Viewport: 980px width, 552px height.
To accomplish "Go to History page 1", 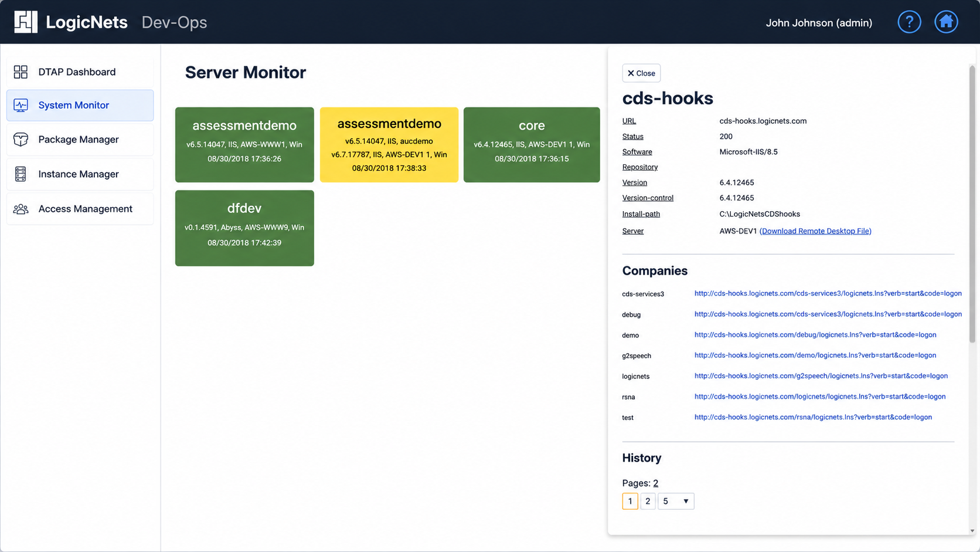I will pyautogui.click(x=630, y=501).
